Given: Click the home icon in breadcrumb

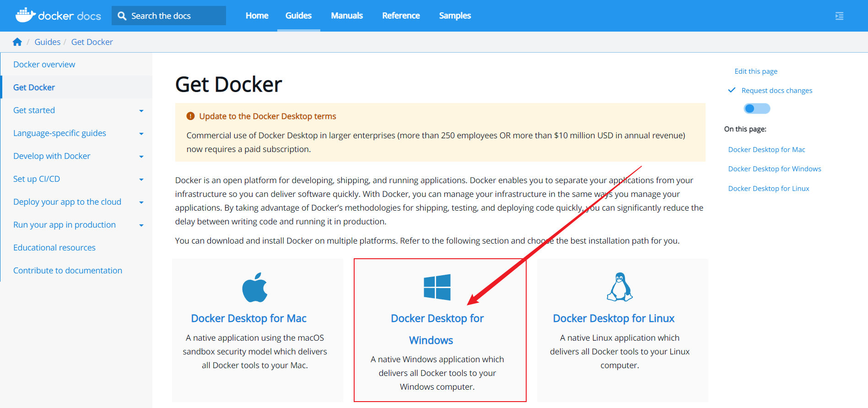Looking at the screenshot, I should (x=17, y=42).
